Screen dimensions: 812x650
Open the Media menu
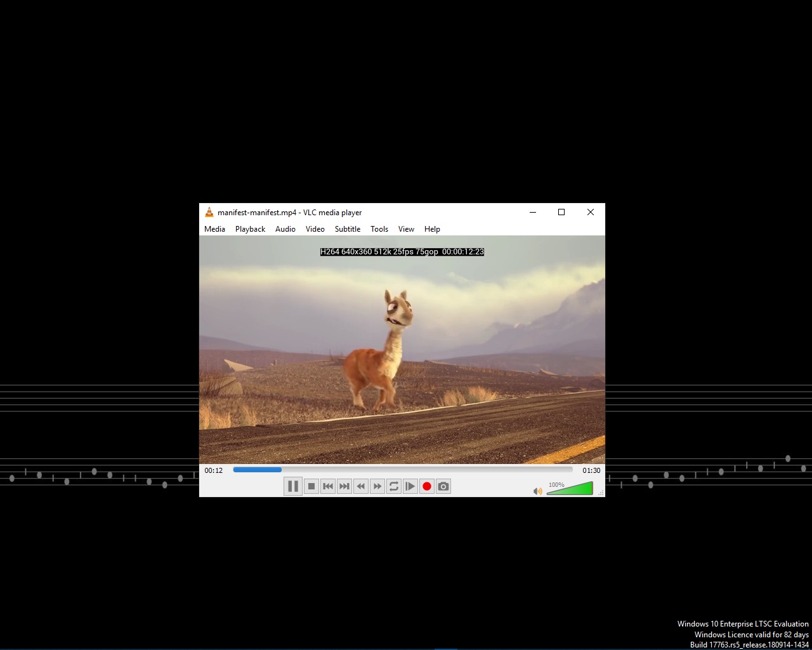[214, 229]
